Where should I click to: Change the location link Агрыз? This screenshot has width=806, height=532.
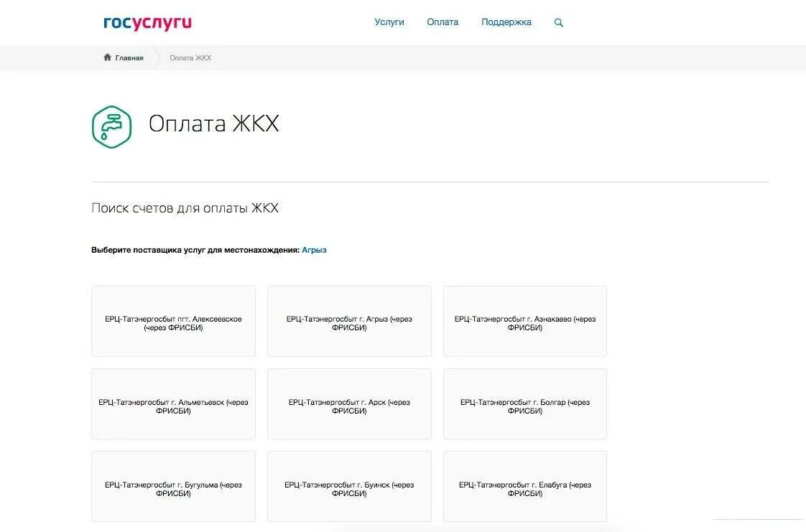(x=314, y=250)
